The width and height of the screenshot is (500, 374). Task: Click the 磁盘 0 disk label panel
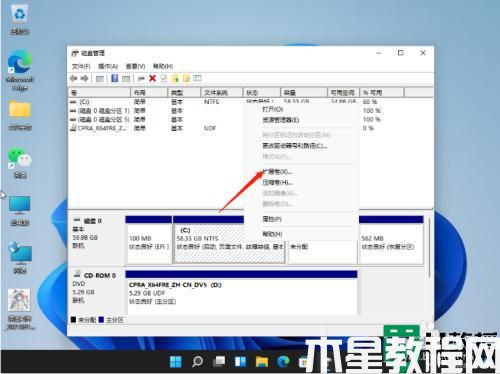point(96,240)
